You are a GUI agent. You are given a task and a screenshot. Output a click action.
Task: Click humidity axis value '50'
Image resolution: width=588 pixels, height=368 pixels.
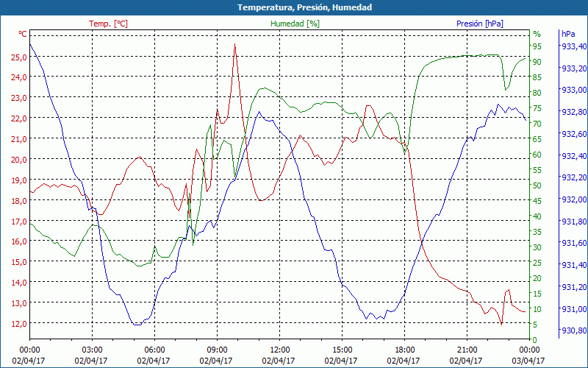(537, 185)
